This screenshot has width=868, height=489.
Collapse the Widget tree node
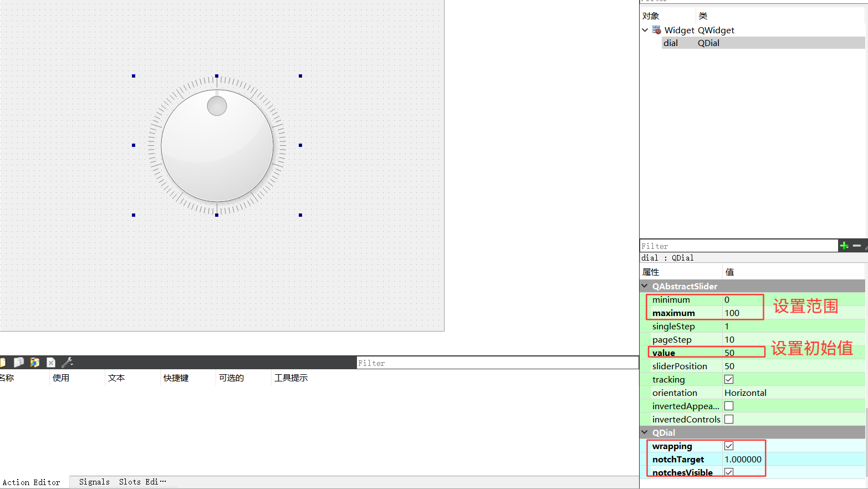coord(645,30)
